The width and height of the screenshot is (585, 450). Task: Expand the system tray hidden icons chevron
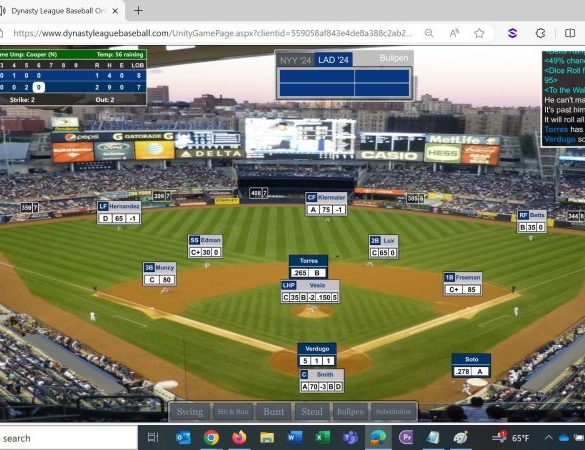pos(548,437)
